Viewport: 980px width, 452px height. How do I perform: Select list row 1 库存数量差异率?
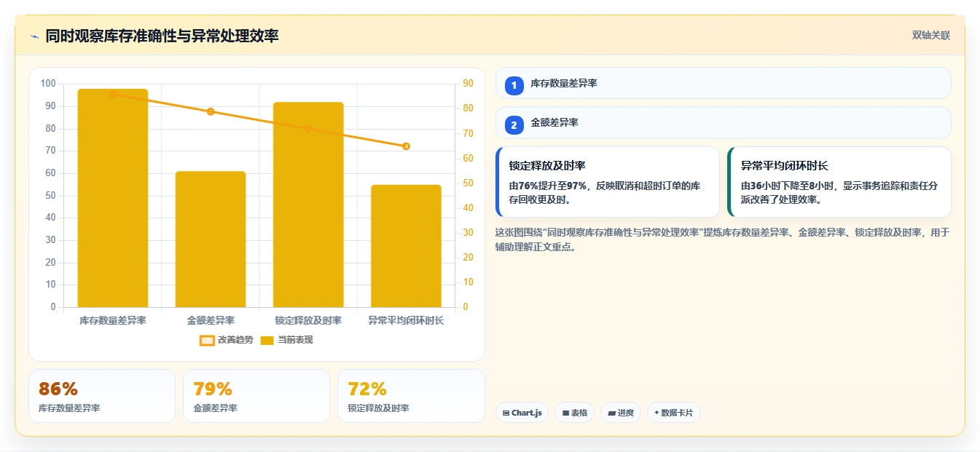tap(724, 83)
